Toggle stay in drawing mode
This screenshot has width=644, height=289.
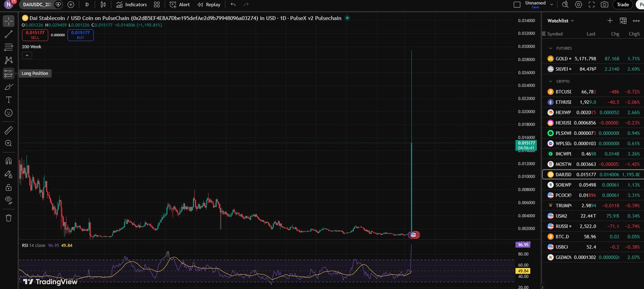pos(9,174)
